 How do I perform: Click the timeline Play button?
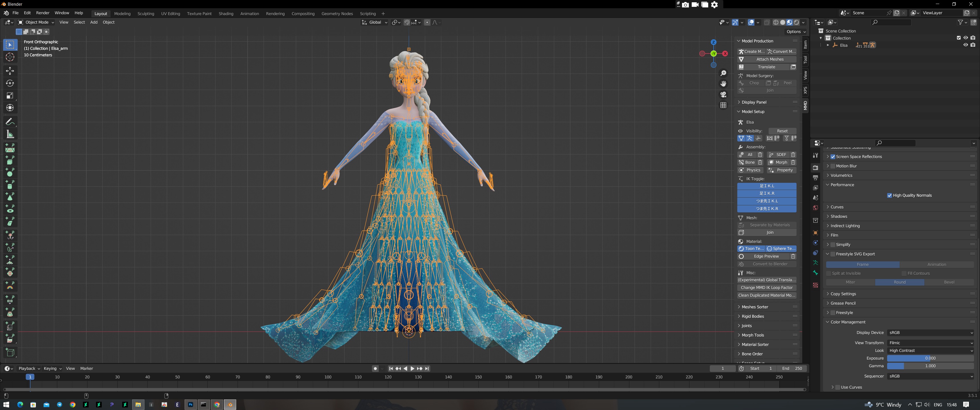413,368
